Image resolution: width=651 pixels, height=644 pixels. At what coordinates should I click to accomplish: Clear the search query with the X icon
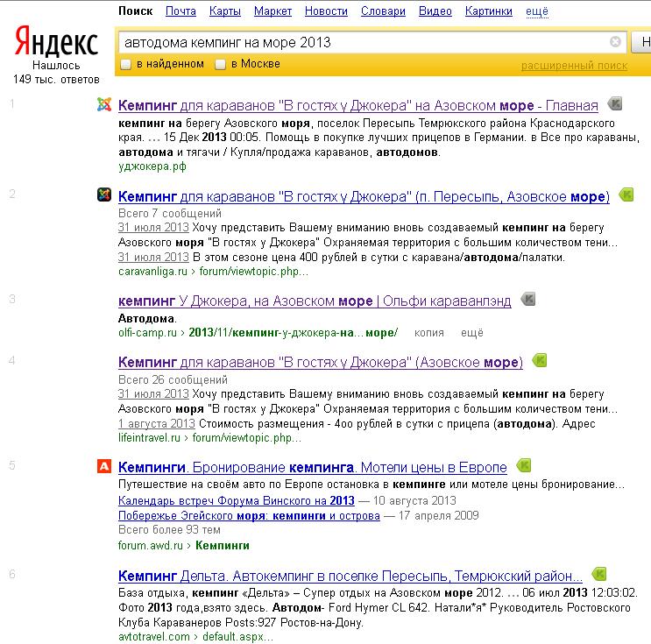(615, 41)
